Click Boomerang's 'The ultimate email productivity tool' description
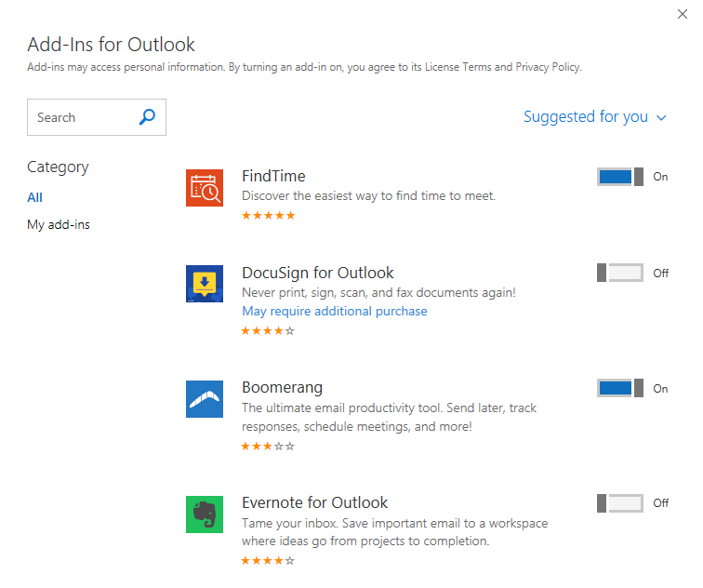Image resolution: width=703 pixels, height=588 pixels. point(389,417)
